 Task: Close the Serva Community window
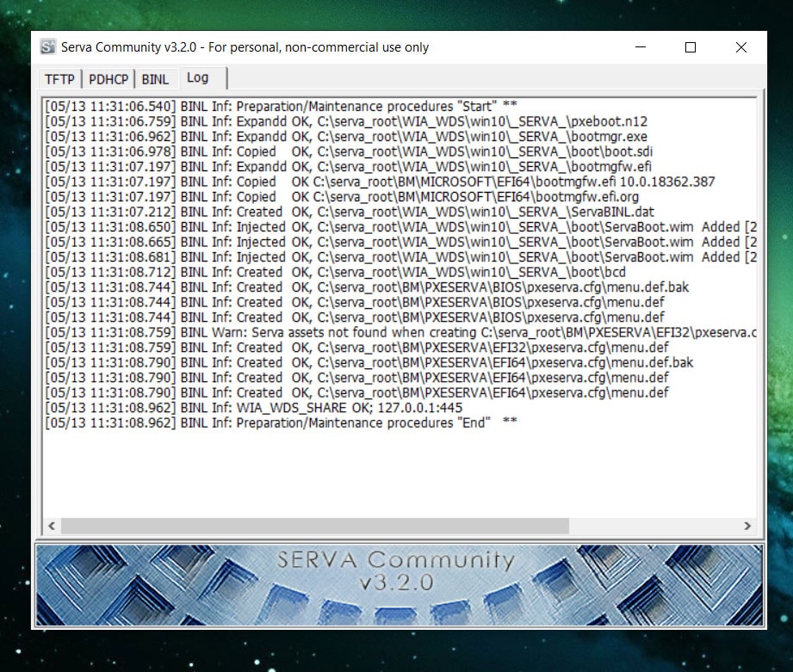pos(741,47)
